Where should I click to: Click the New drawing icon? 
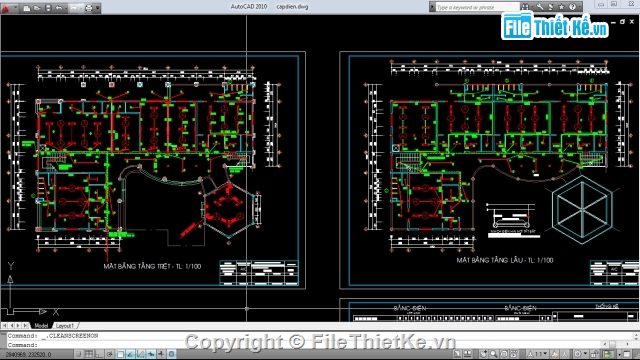click(27, 7)
